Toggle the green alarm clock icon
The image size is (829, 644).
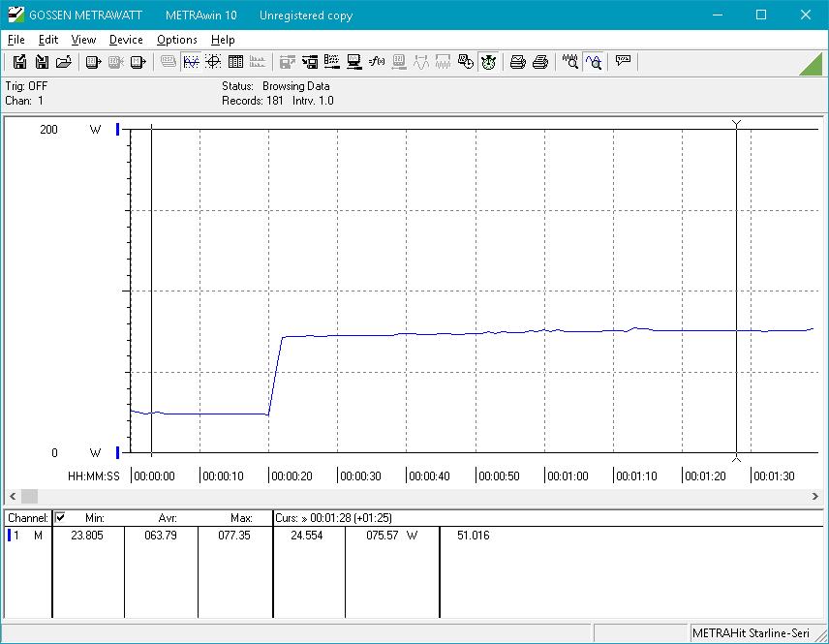488,62
